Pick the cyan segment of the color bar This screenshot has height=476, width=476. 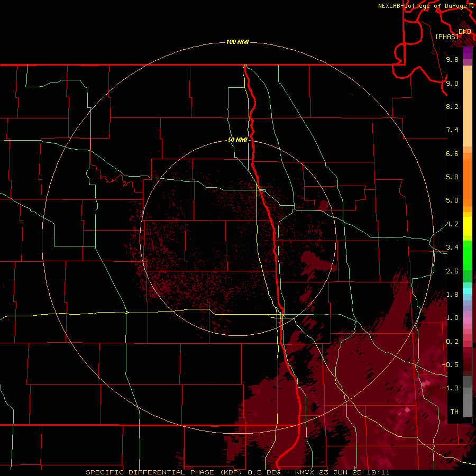point(467,291)
